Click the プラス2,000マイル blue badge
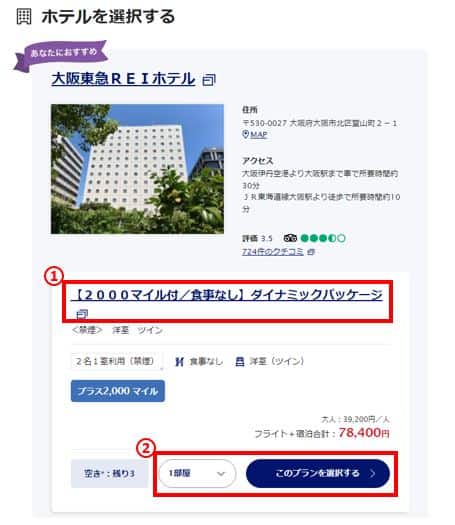Screen dimensions: 455x525 point(118,391)
